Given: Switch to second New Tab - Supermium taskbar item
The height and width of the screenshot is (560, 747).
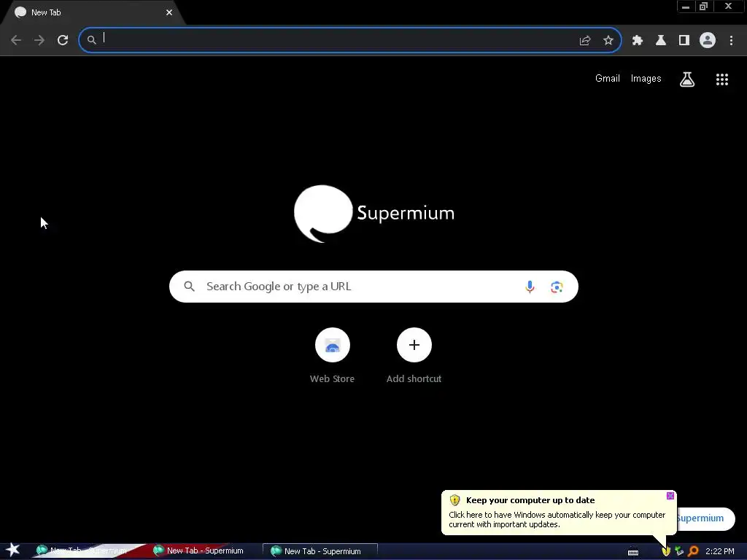Looking at the screenshot, I should coord(200,551).
